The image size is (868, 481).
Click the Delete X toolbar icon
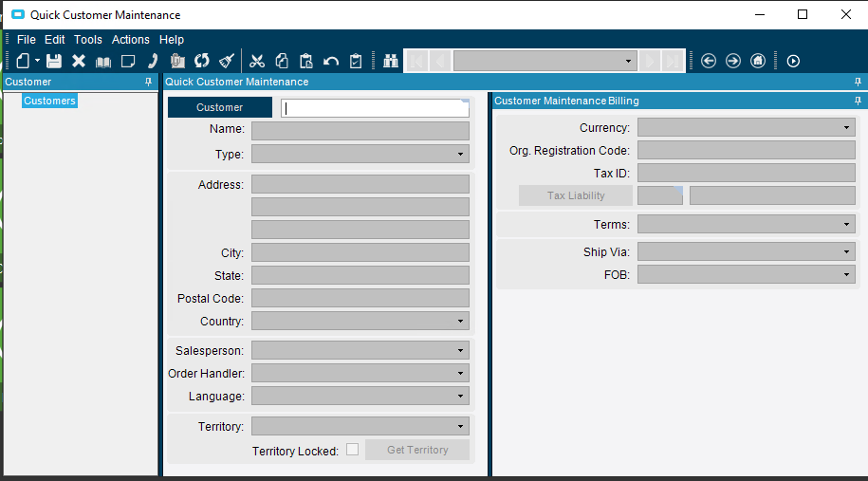[79, 61]
